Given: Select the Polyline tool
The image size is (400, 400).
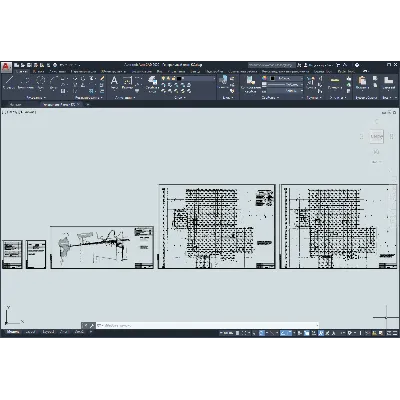Looking at the screenshot, I should [x=25, y=82].
